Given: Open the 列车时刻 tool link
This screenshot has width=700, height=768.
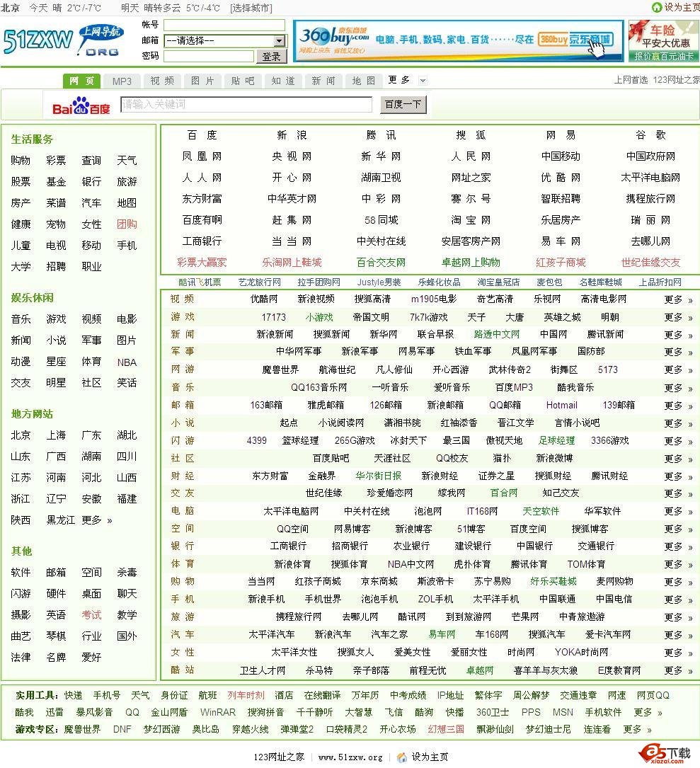Looking at the screenshot, I should [246, 696].
